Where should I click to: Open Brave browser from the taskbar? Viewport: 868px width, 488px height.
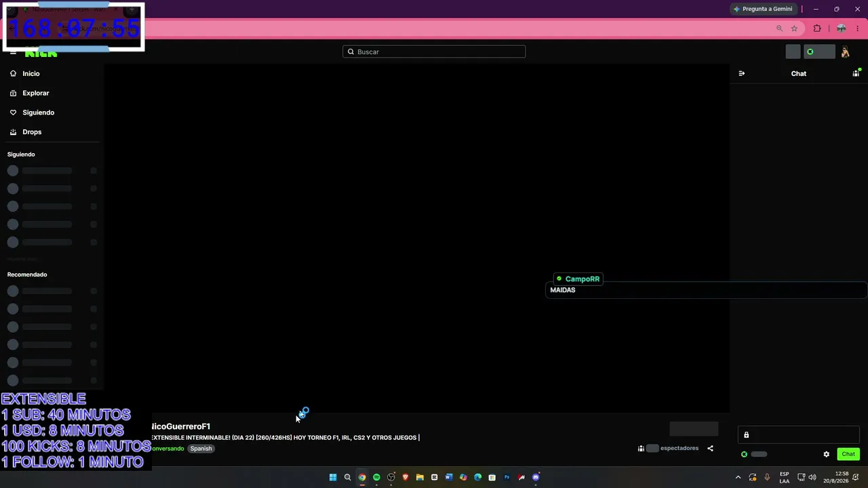pyautogui.click(x=406, y=477)
